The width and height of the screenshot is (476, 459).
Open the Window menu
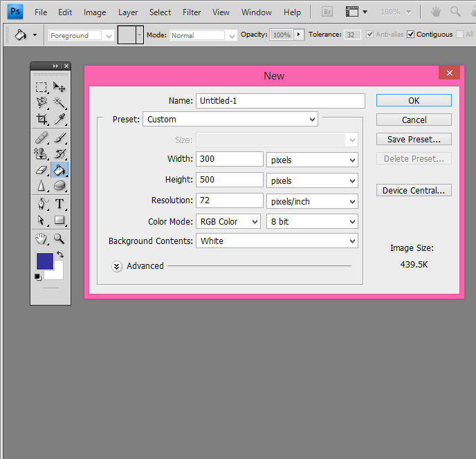coord(256,12)
